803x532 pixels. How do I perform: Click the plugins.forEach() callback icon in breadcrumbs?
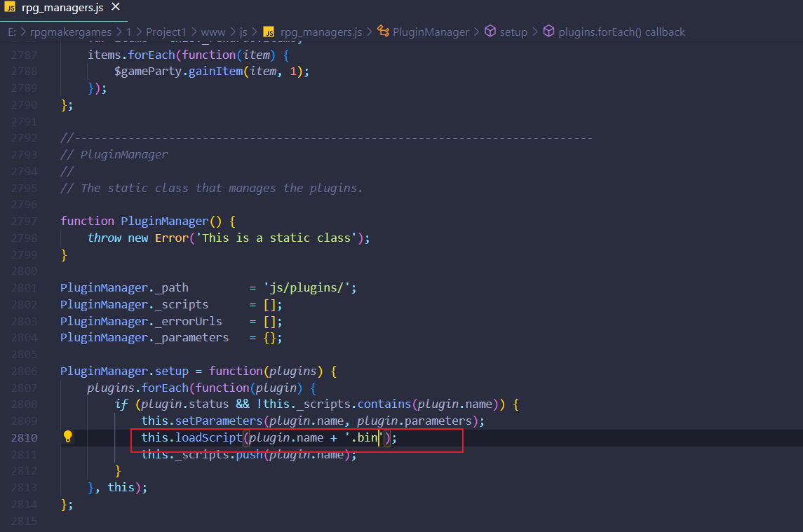pyautogui.click(x=550, y=32)
